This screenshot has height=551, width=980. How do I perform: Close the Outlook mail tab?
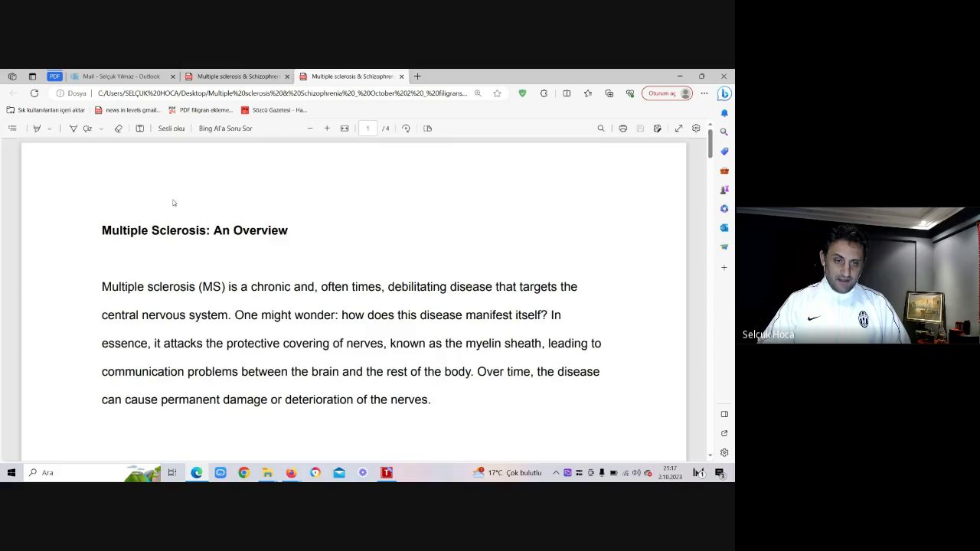172,77
